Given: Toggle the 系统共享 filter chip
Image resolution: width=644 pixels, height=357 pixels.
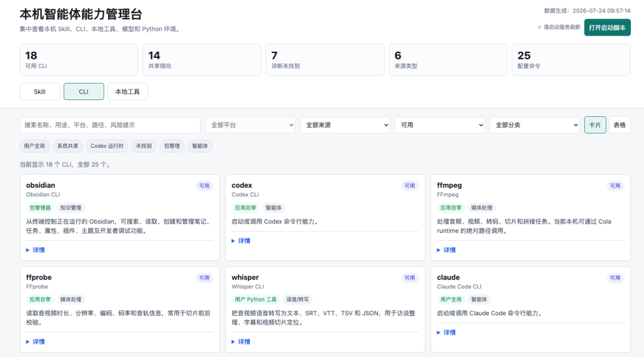Looking at the screenshot, I should (68, 145).
